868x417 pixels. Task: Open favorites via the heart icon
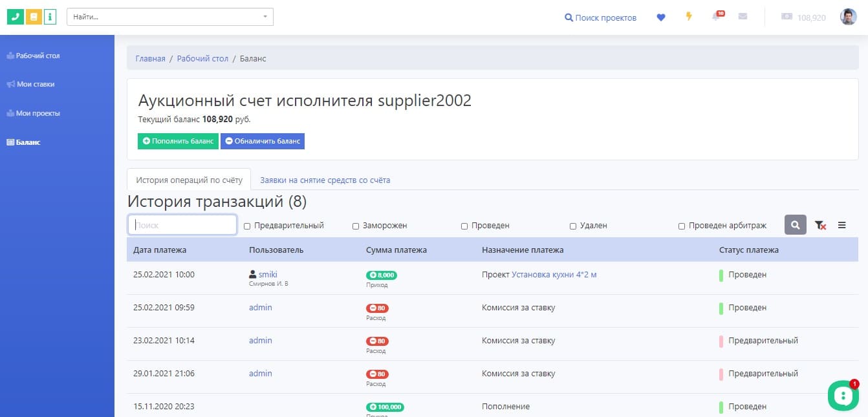pyautogui.click(x=660, y=17)
